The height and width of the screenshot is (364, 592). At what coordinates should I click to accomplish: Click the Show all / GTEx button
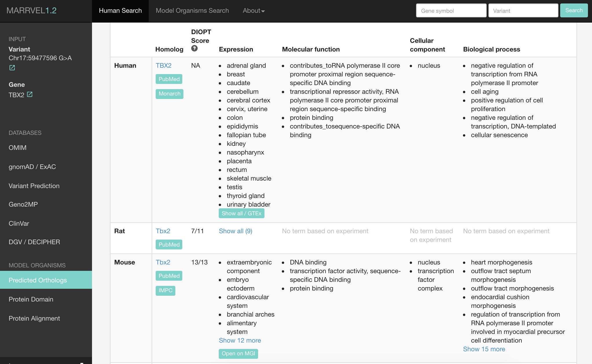(x=241, y=213)
